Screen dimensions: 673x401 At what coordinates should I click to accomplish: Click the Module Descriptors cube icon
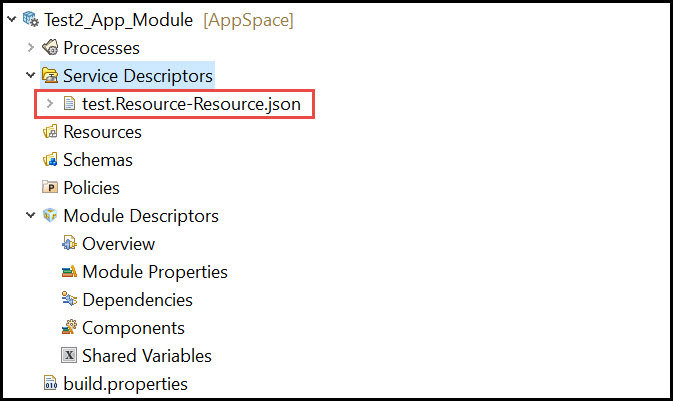(50, 215)
